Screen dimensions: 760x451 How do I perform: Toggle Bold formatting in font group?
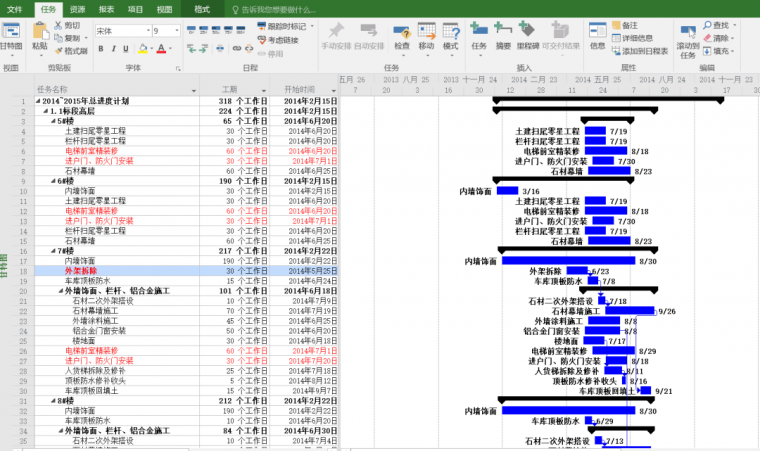pos(100,48)
